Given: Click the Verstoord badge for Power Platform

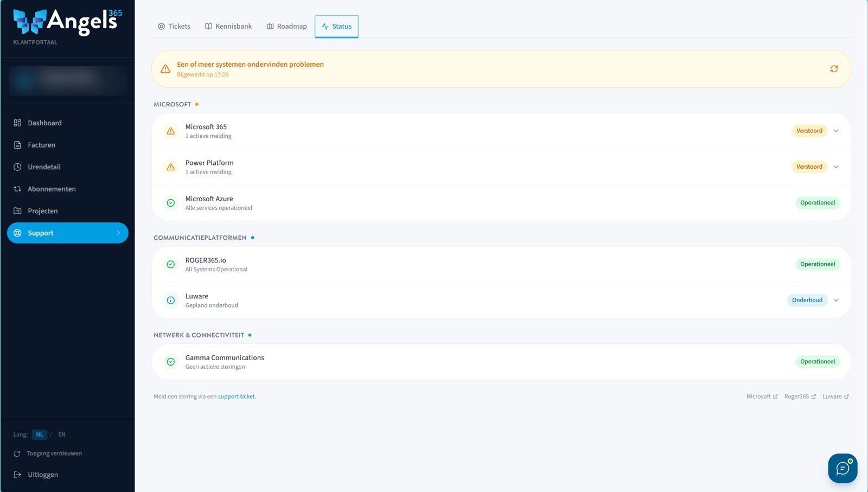Looking at the screenshot, I should (809, 167).
